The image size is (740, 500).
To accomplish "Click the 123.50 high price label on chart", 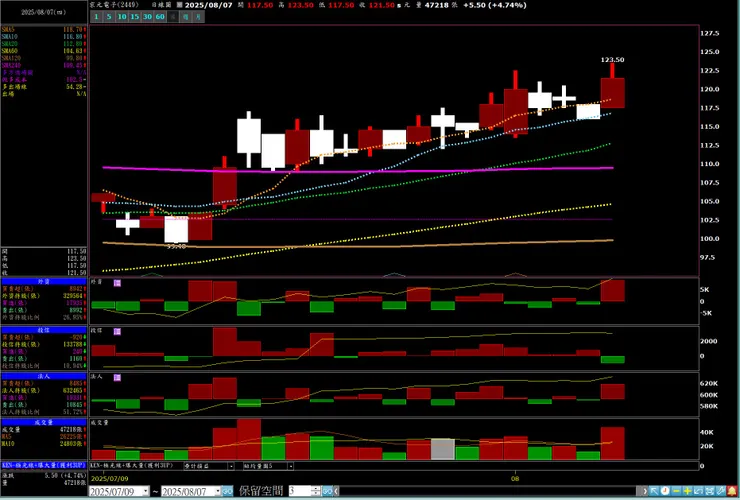I will tap(612, 59).
